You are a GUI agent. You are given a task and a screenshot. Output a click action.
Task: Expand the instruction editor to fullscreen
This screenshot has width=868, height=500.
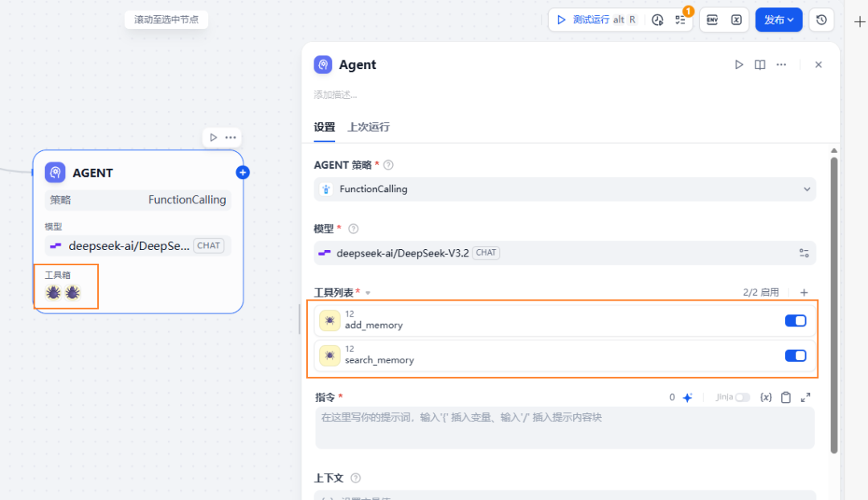point(806,397)
